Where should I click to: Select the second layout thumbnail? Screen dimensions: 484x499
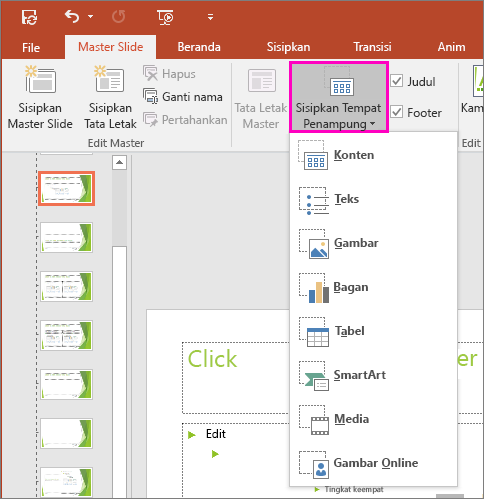tap(66, 237)
